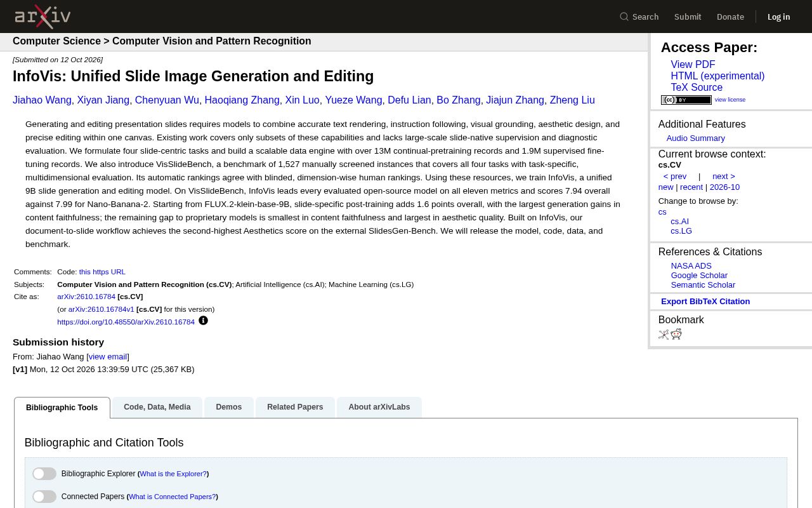
Task: Share via the Reddit icon
Action: click(676, 335)
